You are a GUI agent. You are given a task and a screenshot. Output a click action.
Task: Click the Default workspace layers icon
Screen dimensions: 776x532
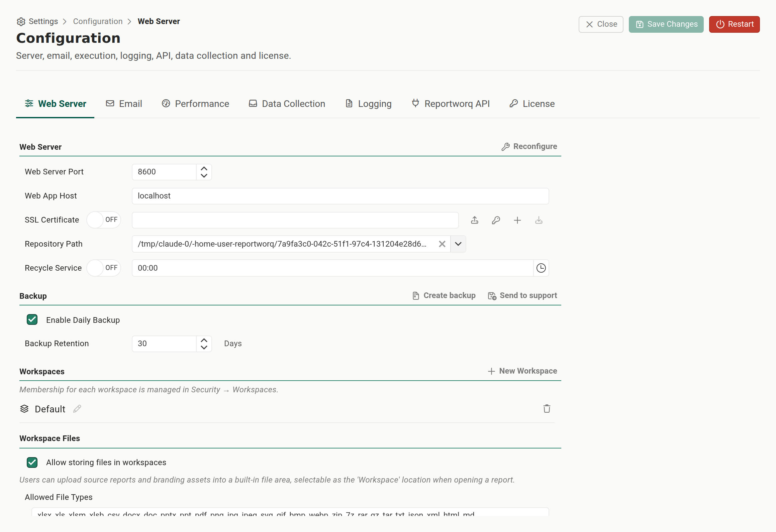[24, 409]
